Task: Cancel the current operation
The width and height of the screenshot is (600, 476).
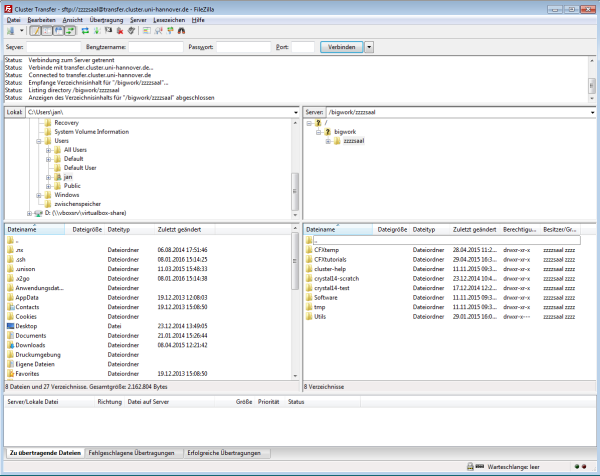Action: [x=108, y=31]
